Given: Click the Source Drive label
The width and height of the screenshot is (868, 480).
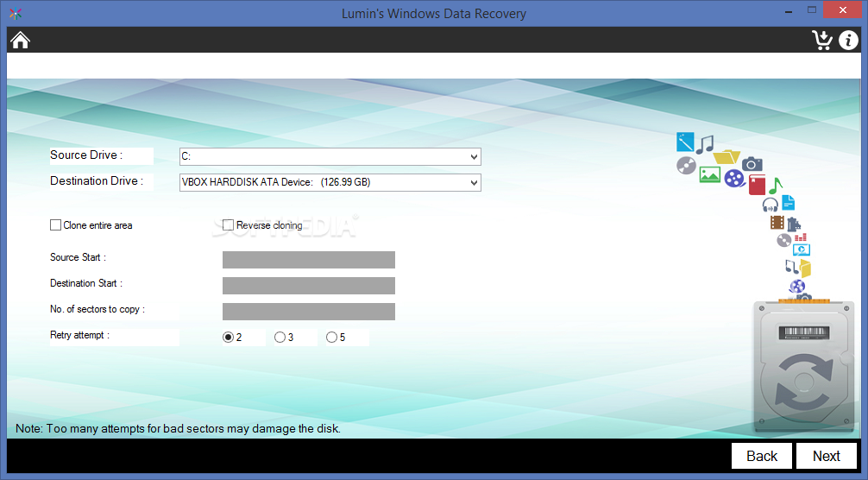Looking at the screenshot, I should coord(86,155).
